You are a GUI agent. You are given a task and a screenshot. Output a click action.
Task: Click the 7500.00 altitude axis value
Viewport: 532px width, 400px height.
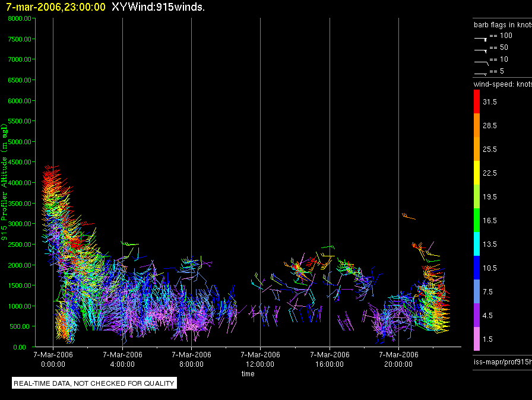20,39
